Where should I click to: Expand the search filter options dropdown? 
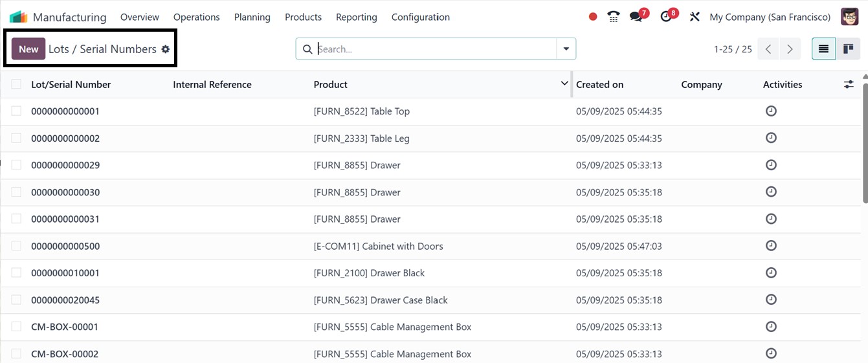point(566,49)
